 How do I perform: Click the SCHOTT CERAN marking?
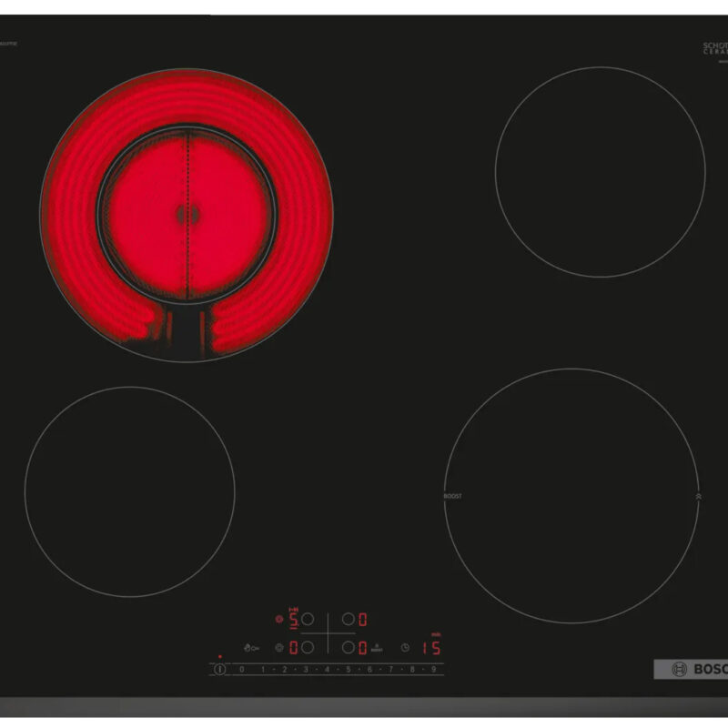tap(715, 48)
